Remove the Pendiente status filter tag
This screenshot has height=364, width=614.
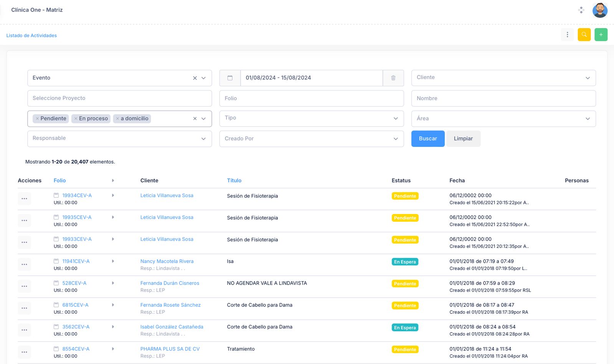pos(37,119)
